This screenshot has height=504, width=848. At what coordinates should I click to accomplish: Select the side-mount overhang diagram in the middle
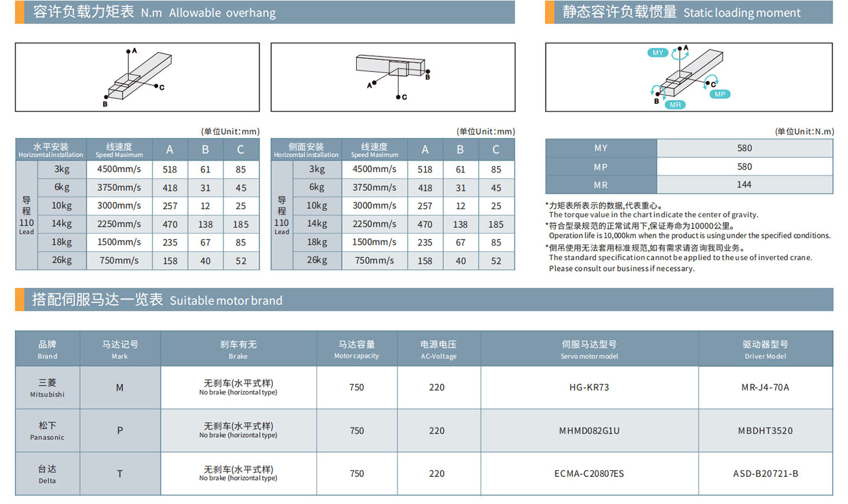[393, 77]
